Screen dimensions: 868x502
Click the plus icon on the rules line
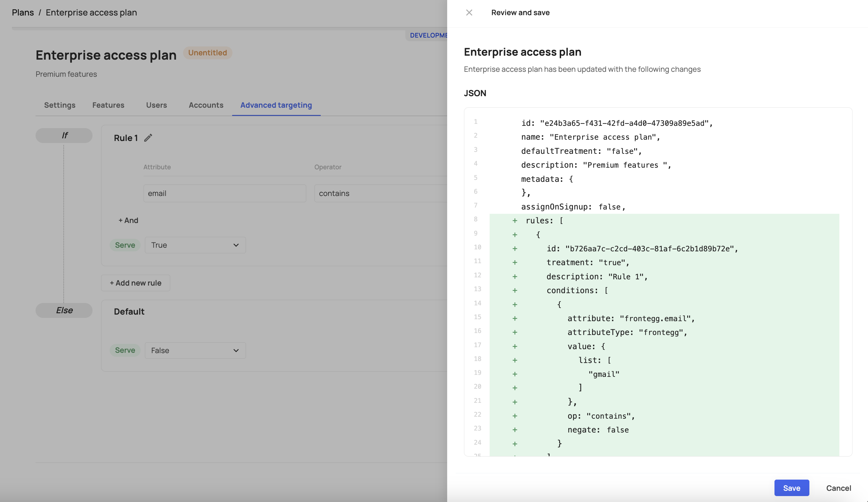pos(515,221)
